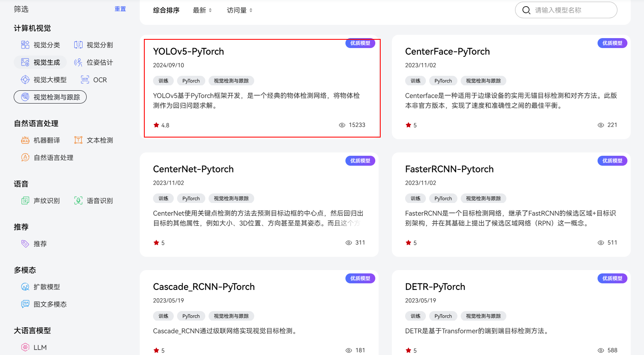Click the LLM filter label
Image resolution: width=644 pixels, height=355 pixels.
40,347
